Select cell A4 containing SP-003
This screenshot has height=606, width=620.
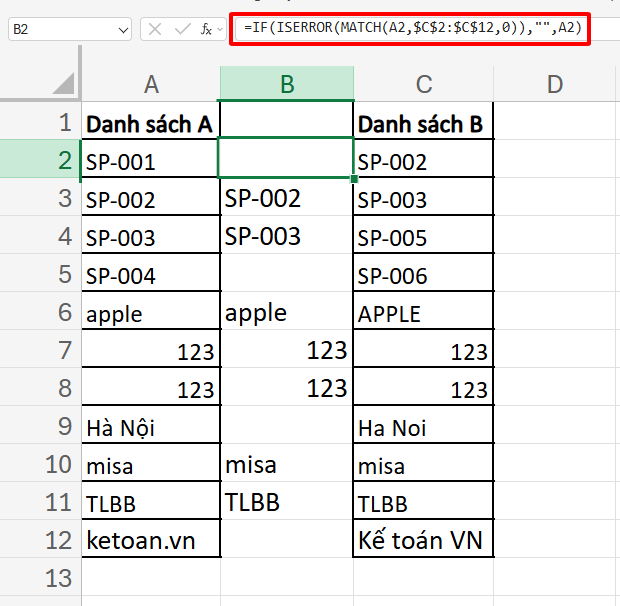tap(151, 236)
